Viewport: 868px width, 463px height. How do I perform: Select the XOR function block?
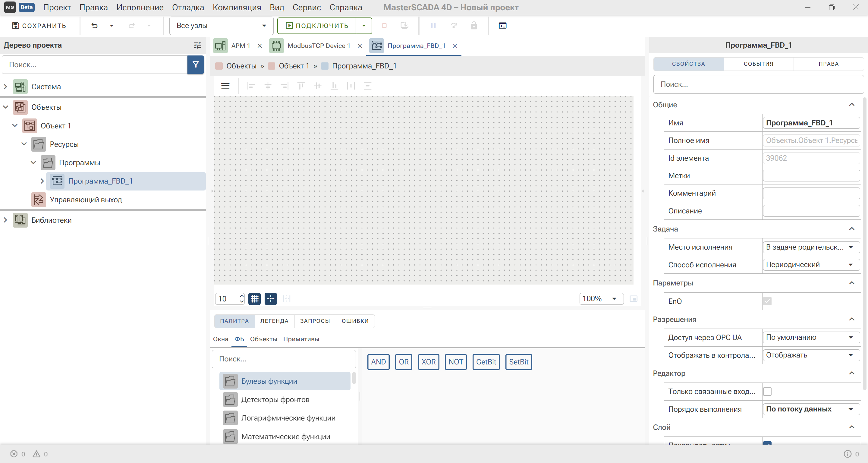[x=428, y=362]
